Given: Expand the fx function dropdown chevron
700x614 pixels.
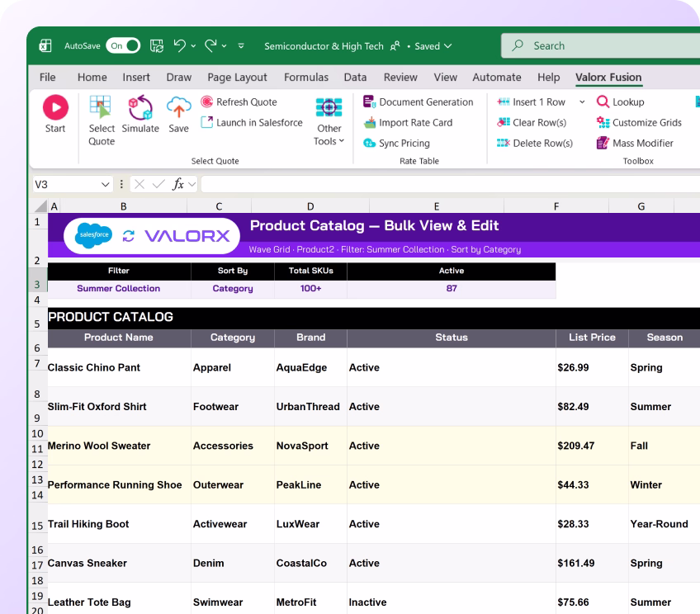Looking at the screenshot, I should [192, 184].
